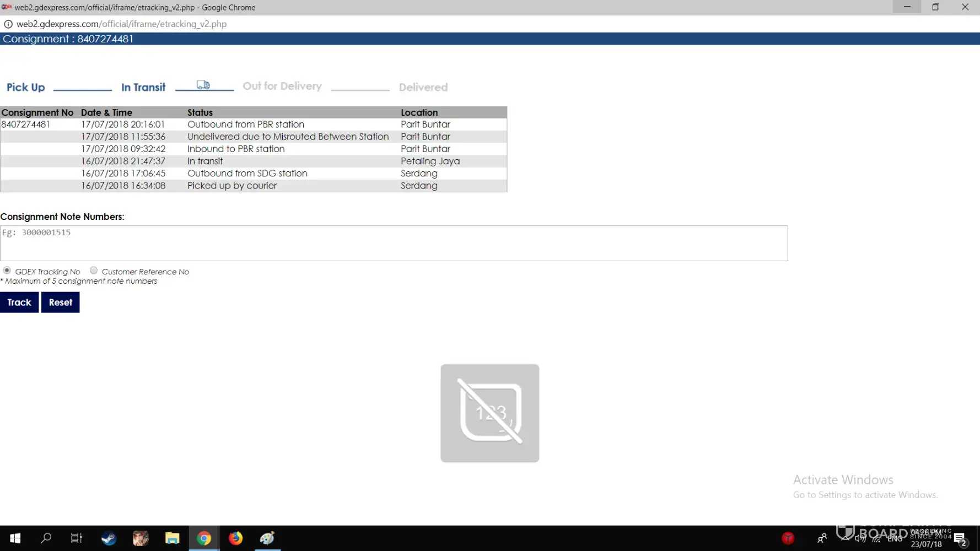Image resolution: width=980 pixels, height=551 pixels.
Task: Click timestamp 17/07/2018 09:32:42
Action: (x=123, y=149)
